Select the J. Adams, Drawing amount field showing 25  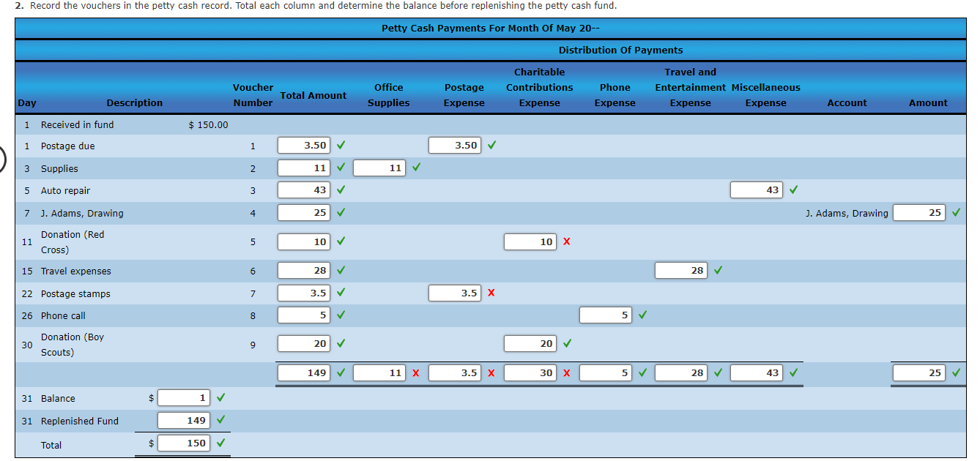click(x=919, y=212)
